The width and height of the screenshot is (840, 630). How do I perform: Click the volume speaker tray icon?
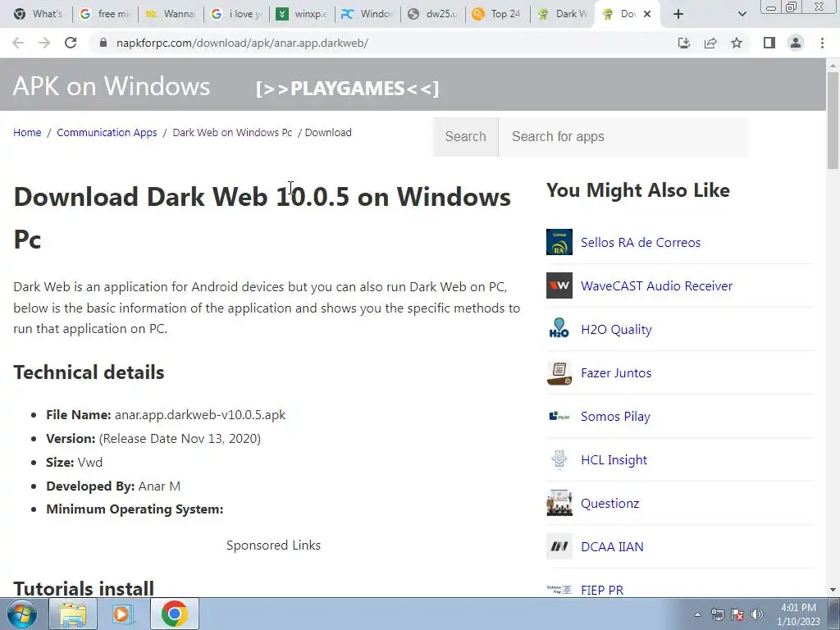pyautogui.click(x=757, y=614)
